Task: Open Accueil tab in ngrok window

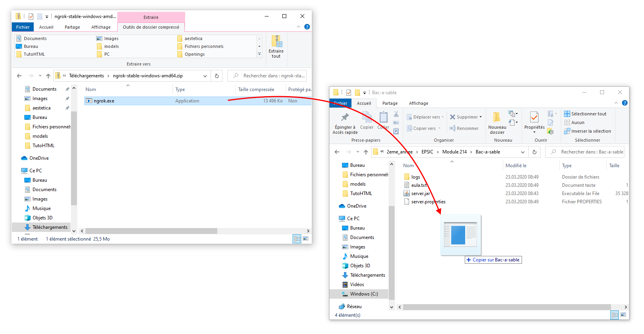Action: click(x=46, y=27)
